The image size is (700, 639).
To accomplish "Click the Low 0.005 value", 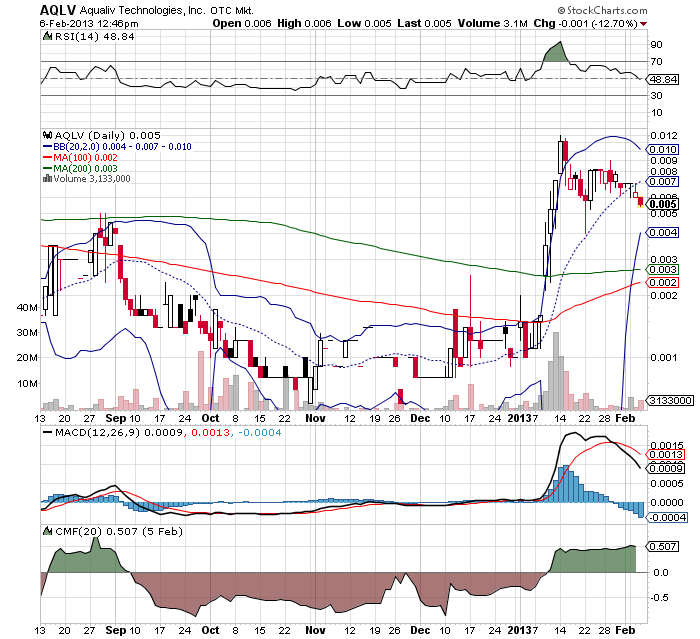I will tap(364, 23).
